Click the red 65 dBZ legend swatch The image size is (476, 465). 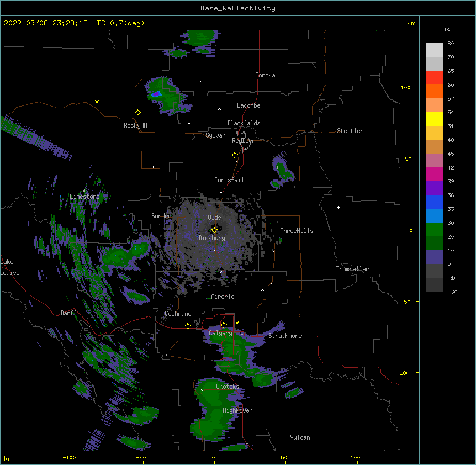[x=434, y=78]
